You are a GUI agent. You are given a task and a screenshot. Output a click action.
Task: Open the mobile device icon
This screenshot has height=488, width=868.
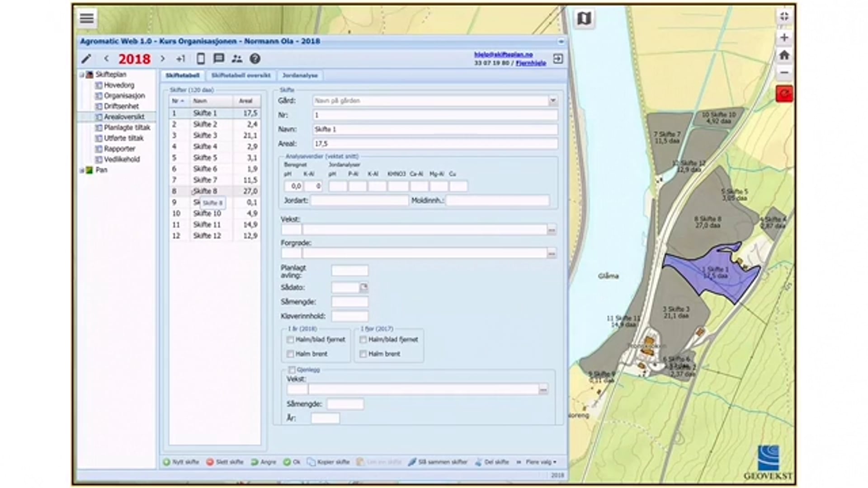[x=201, y=59]
